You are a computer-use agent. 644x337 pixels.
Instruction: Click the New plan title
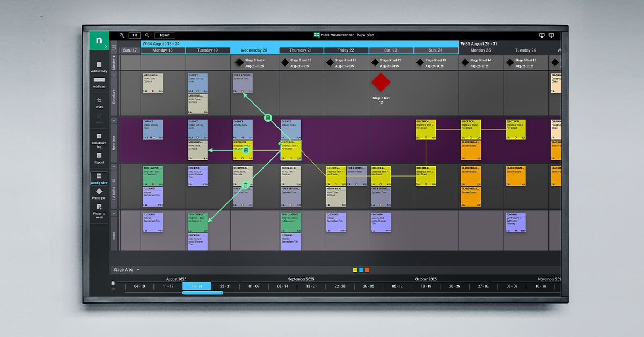pyautogui.click(x=365, y=35)
